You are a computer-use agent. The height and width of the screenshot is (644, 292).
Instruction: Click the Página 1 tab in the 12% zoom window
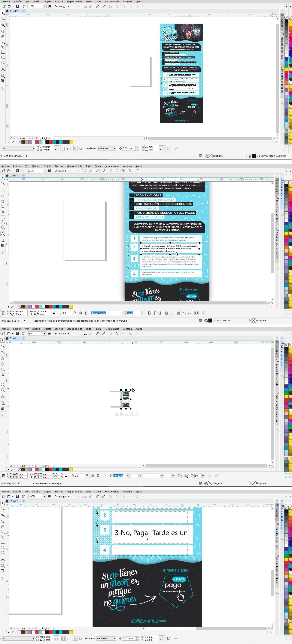pos(47,138)
